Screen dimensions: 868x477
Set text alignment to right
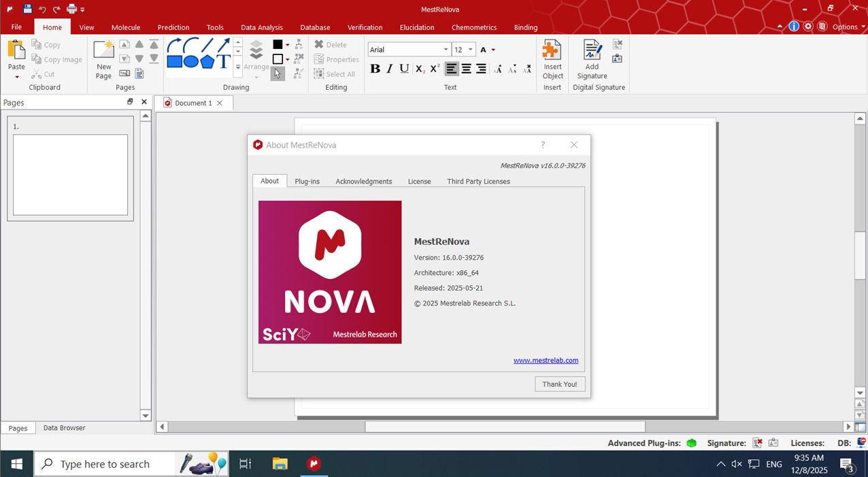coord(481,69)
